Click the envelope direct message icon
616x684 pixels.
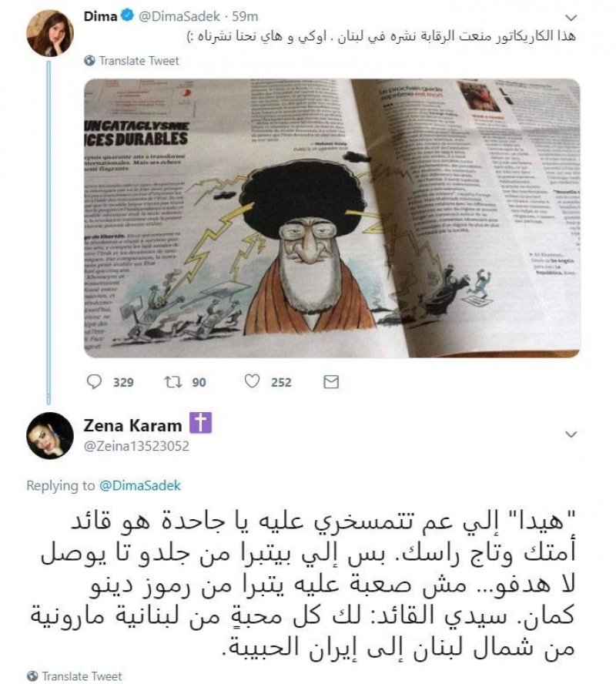(x=331, y=382)
